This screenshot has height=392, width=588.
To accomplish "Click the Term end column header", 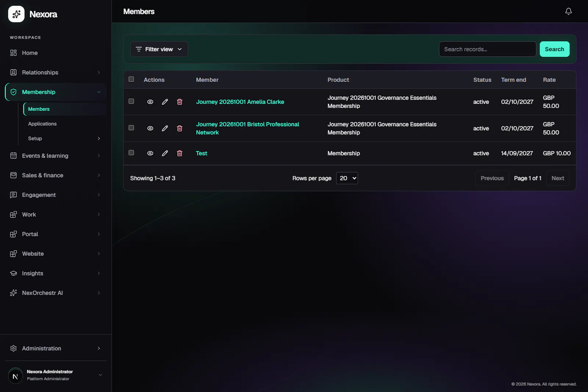I will [513, 80].
